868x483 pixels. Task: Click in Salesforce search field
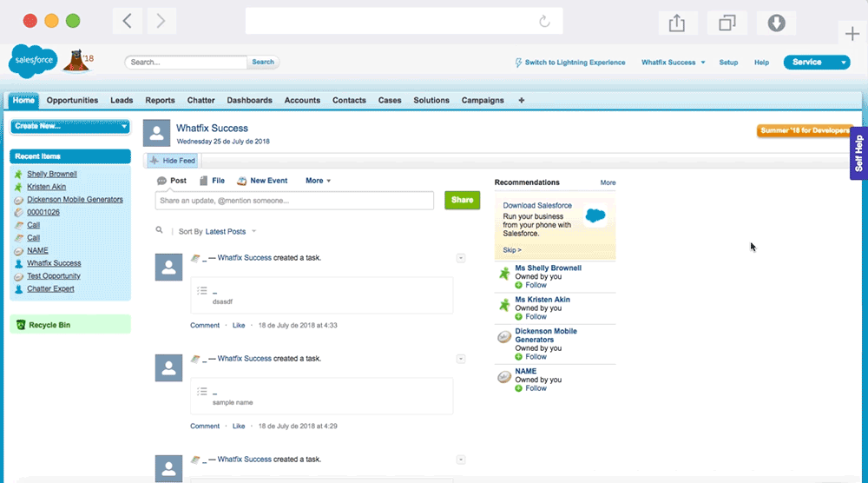pos(186,62)
